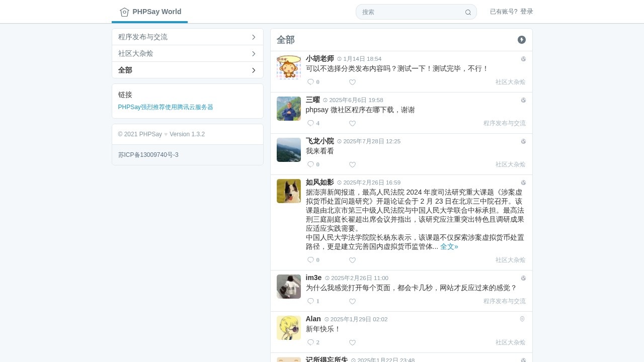644x362 pixels.
Task: Like Alan's 新年快乐 post
Action: click(x=352, y=342)
